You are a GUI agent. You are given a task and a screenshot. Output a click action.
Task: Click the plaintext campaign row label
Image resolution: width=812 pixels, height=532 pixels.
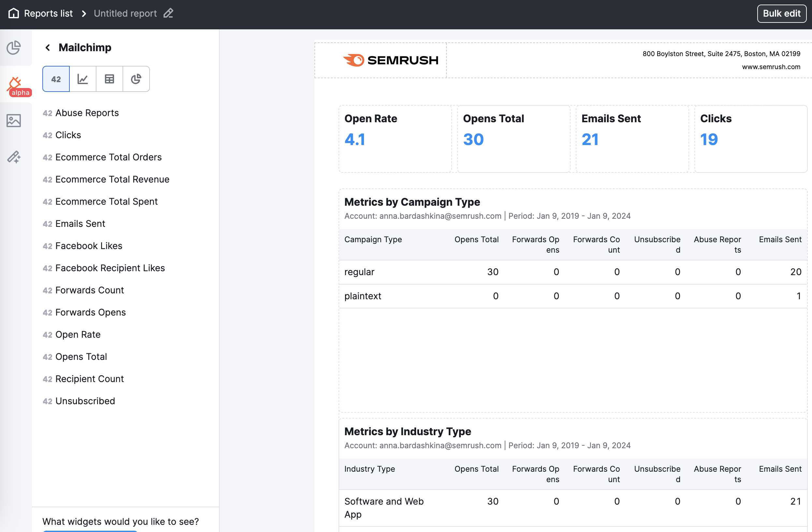(363, 296)
